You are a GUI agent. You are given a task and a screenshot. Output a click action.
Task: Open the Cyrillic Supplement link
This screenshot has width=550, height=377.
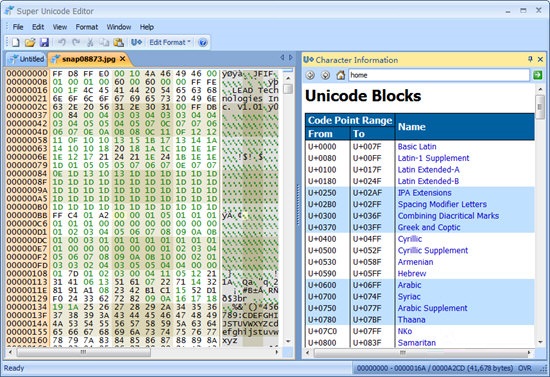pyautogui.click(x=433, y=250)
